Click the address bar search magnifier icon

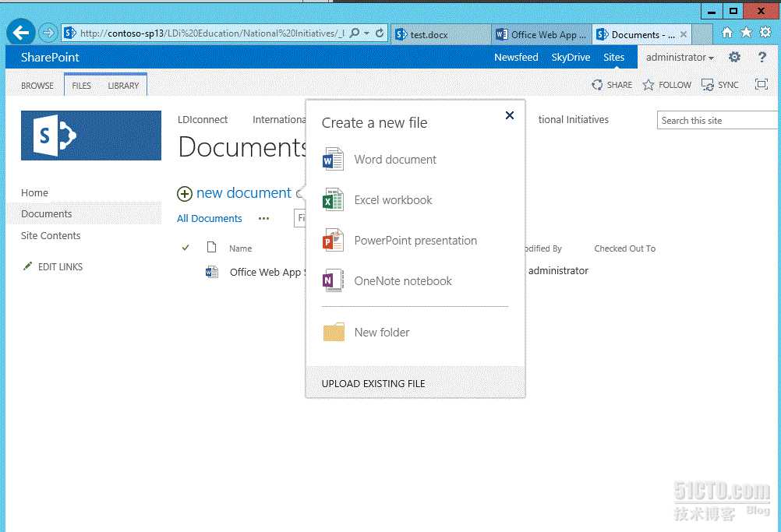(354, 33)
